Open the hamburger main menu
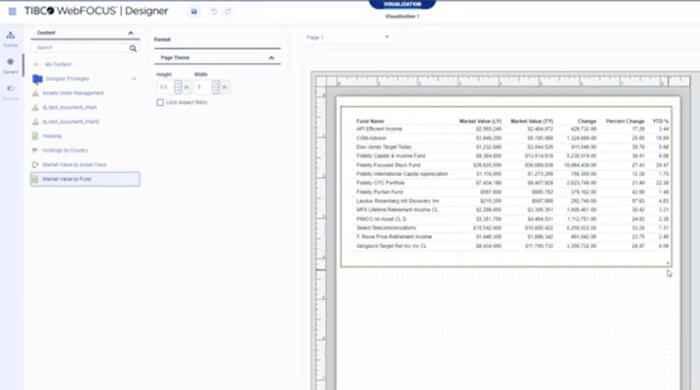 click(x=12, y=12)
